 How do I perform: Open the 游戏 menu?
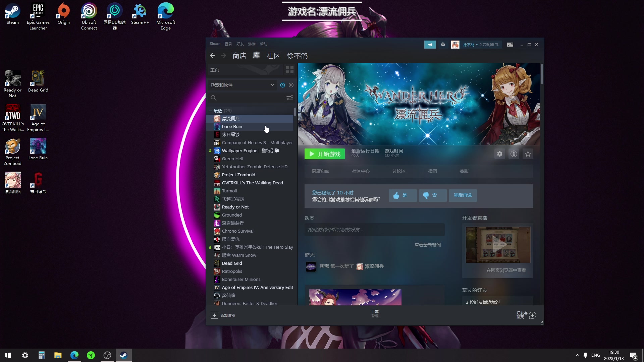[252, 44]
